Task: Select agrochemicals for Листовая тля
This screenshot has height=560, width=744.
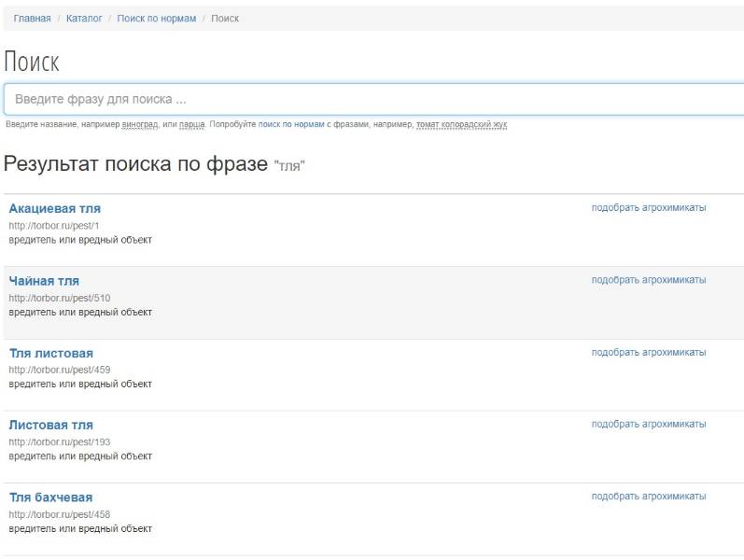Action: (x=649, y=425)
